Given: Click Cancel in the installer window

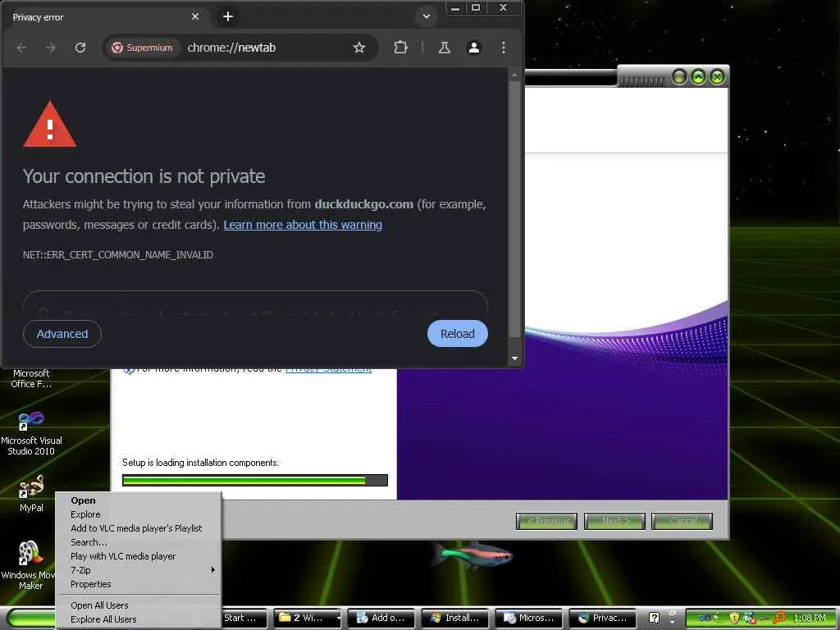Looking at the screenshot, I should 682,521.
